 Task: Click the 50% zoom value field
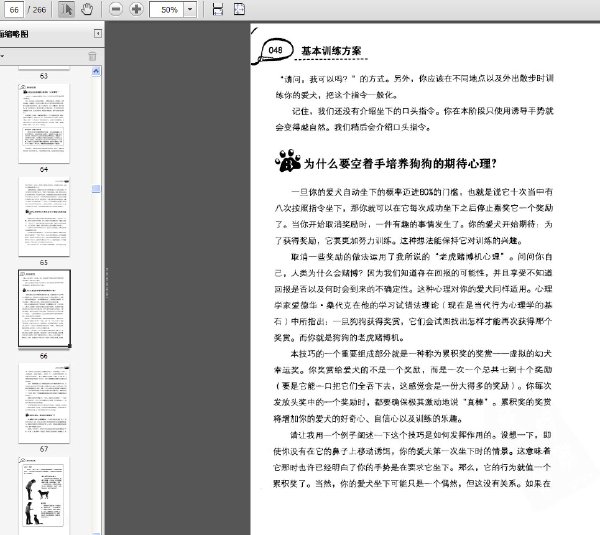click(x=167, y=10)
